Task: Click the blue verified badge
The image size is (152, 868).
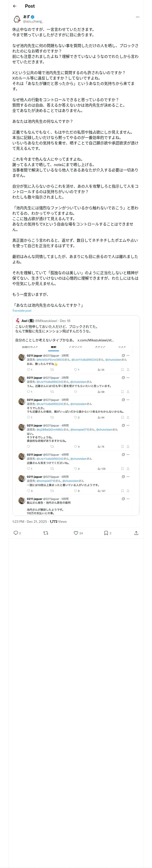Action: 33,17
